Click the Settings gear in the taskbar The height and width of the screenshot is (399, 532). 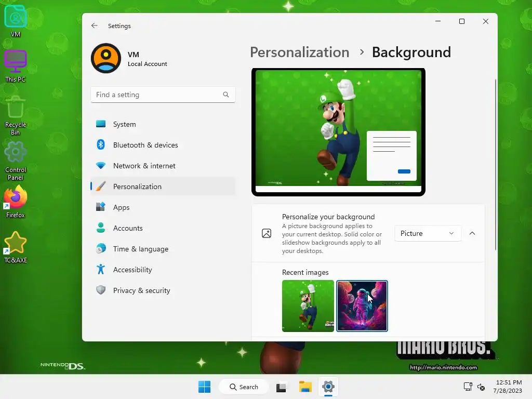(328, 387)
